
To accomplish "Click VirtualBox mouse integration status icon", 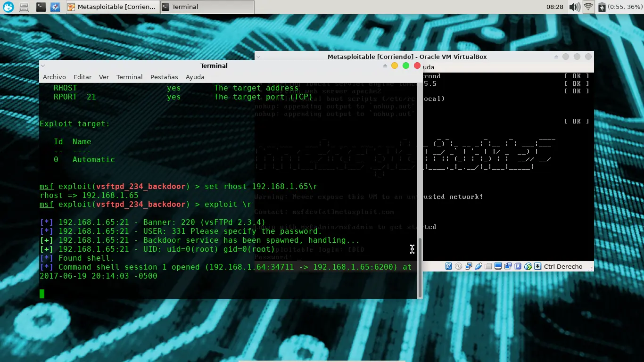I will coord(528,266).
